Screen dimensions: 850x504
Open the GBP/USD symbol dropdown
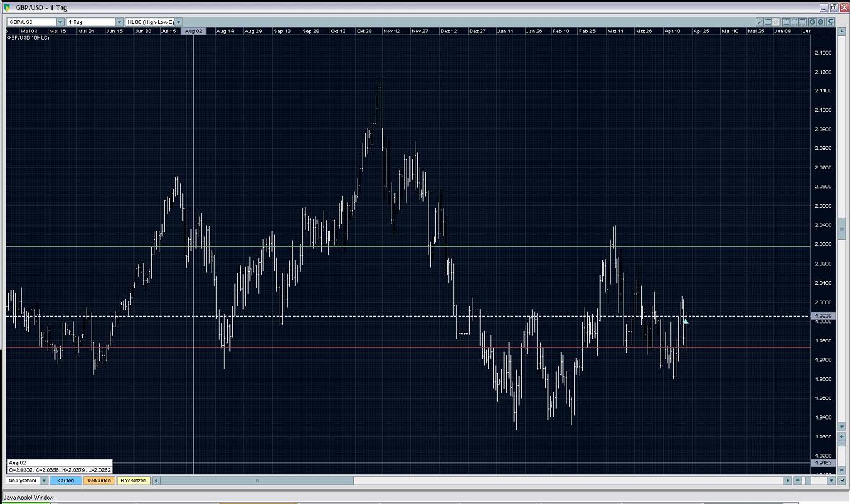point(35,22)
